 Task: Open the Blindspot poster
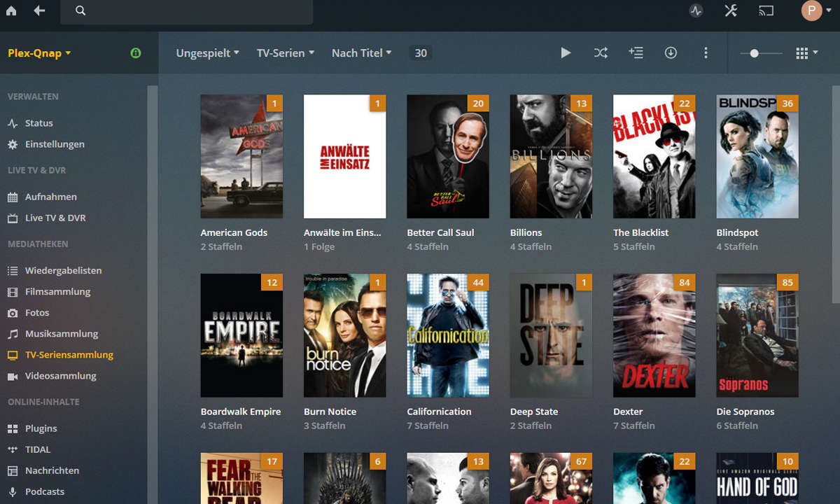(x=757, y=157)
